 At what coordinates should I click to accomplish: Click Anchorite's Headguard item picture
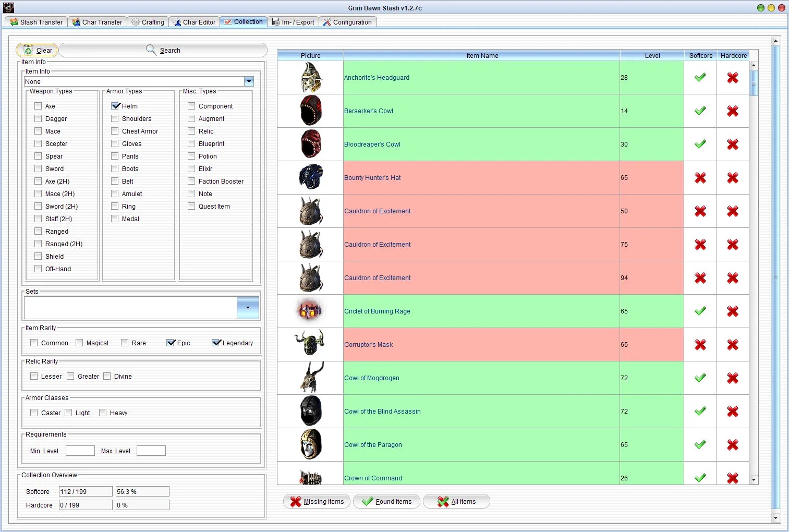pyautogui.click(x=311, y=78)
